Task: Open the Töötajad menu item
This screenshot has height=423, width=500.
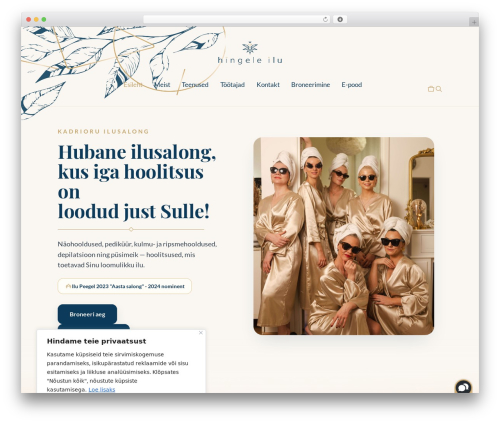Action: click(x=232, y=85)
